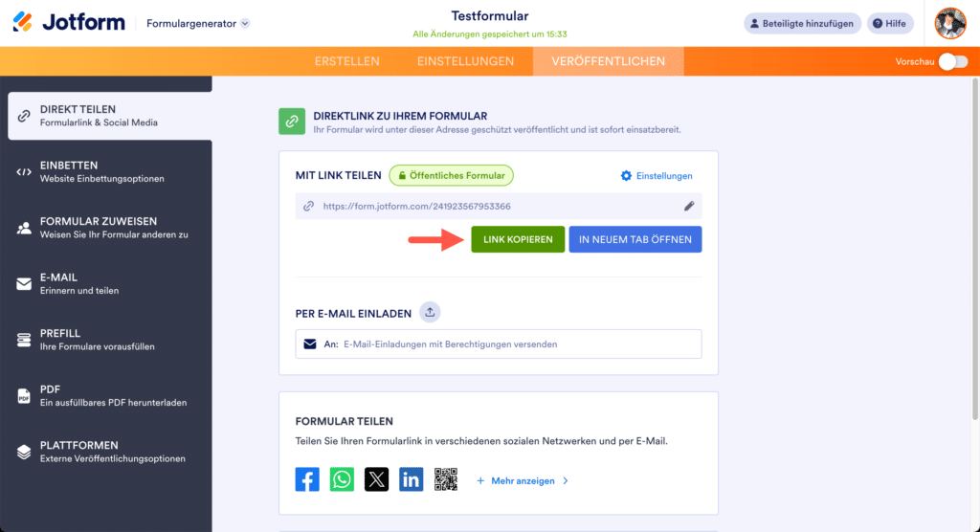Open the Einstellungen gear link
The height and width of the screenshot is (532, 980).
click(x=657, y=176)
